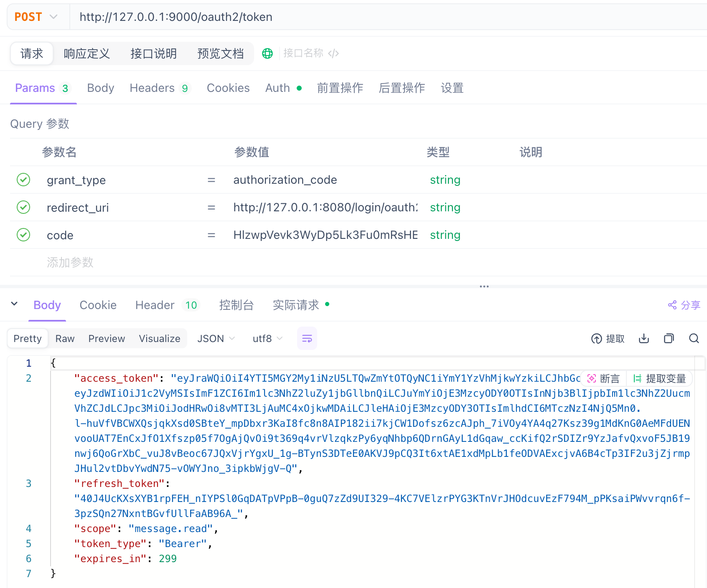Viewport: 707px width, 588px height.
Task: Open response search with magnifier icon
Action: 694,339
